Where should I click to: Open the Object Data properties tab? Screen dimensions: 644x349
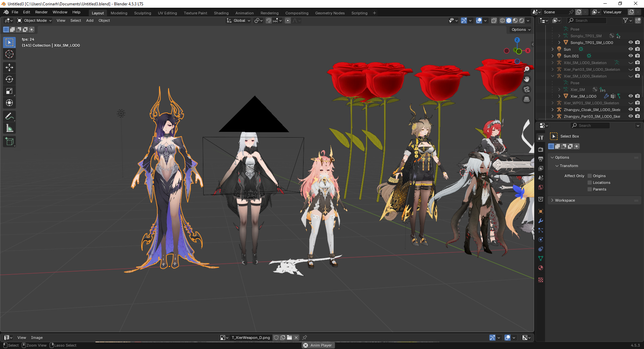click(541, 258)
